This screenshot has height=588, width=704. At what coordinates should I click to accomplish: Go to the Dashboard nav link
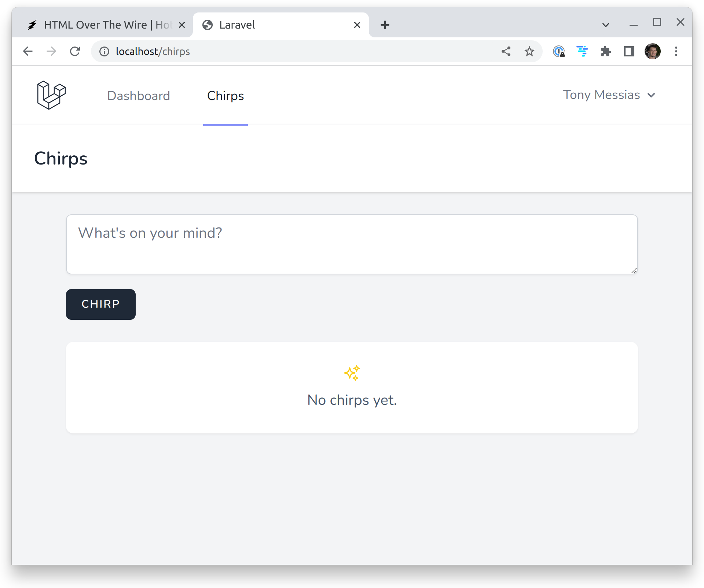[139, 96]
